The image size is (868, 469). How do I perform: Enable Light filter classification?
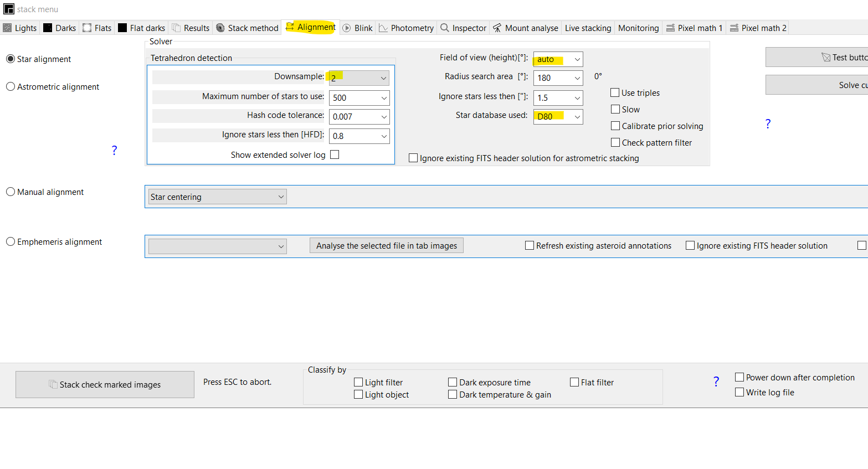pos(358,382)
